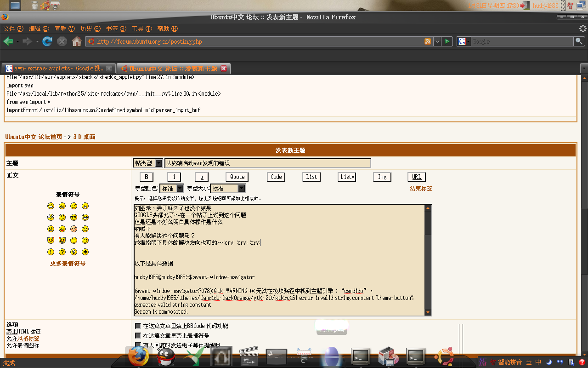Screen dimensions: 588x368
Task: Enable 在这篇文章里禁止BBCode代码功能 checkbox
Action: [x=138, y=326]
